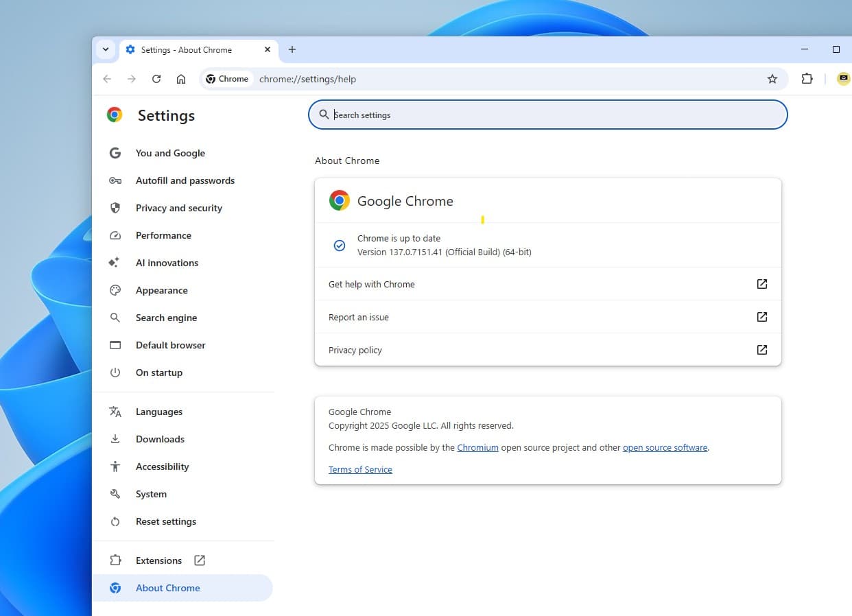Open the extensions puzzle icon in the toolbar
The width and height of the screenshot is (852, 616).
[x=807, y=79]
